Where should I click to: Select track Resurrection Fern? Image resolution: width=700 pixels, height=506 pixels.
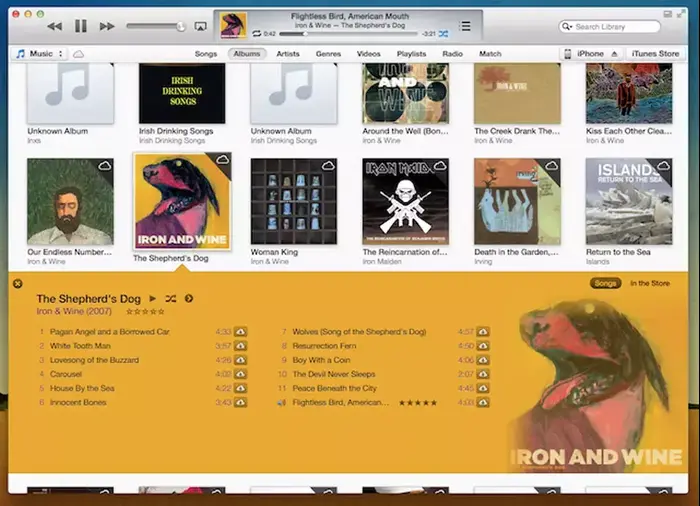[324, 346]
